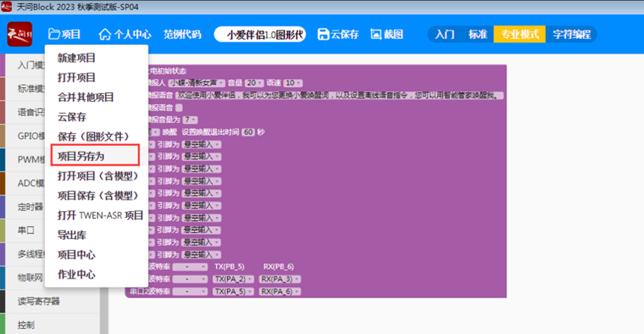The image size is (644, 334).
Task: Toggle the checkbox beside 播报语音
Action: click(179, 108)
